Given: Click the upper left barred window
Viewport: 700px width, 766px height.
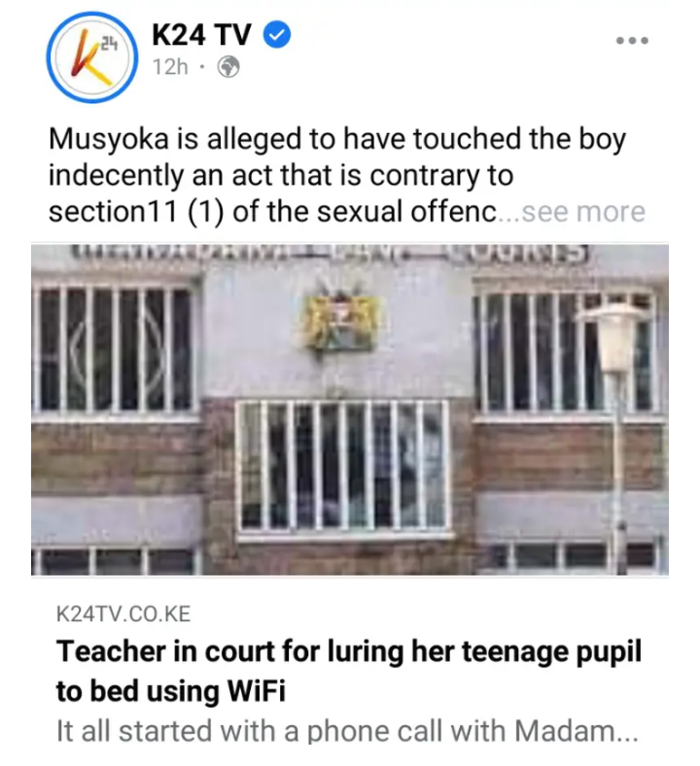Looking at the screenshot, I should point(116,349).
